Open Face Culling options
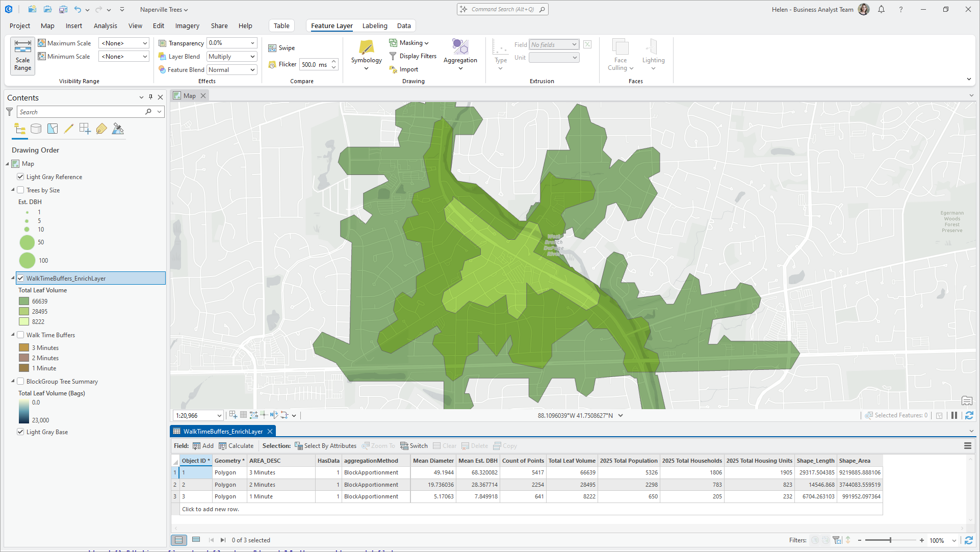Screen dimensions: 980x552 pyautogui.click(x=620, y=55)
